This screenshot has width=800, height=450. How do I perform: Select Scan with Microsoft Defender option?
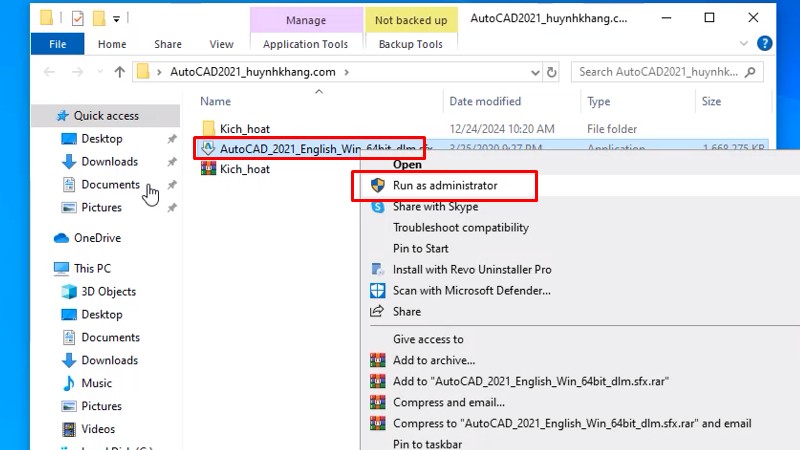tap(471, 291)
